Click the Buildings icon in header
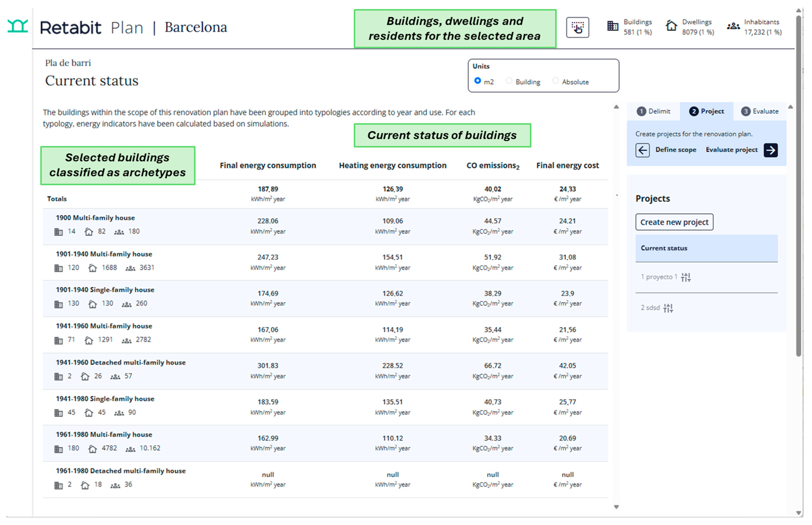Viewport: 812px width, 525px height. tap(612, 26)
